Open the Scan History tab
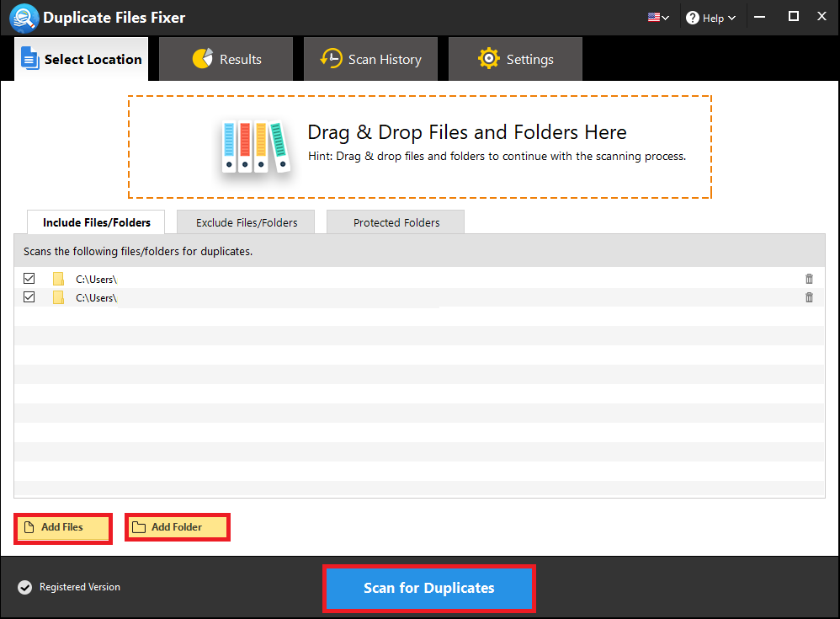840x619 pixels. pos(370,59)
